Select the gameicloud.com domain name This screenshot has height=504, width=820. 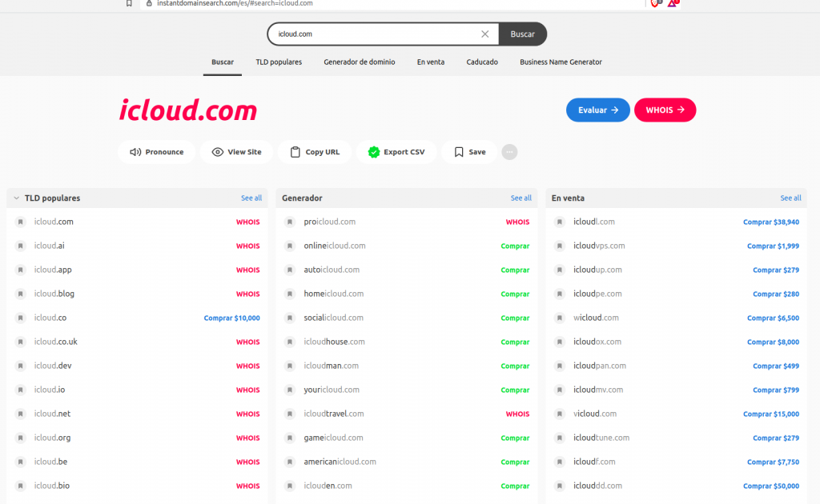pos(333,438)
